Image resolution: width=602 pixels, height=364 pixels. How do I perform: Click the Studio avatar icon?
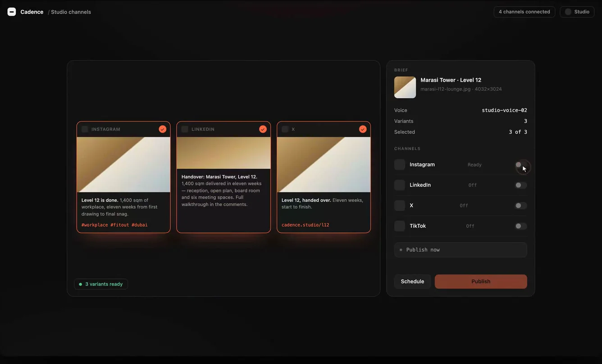[568, 12]
